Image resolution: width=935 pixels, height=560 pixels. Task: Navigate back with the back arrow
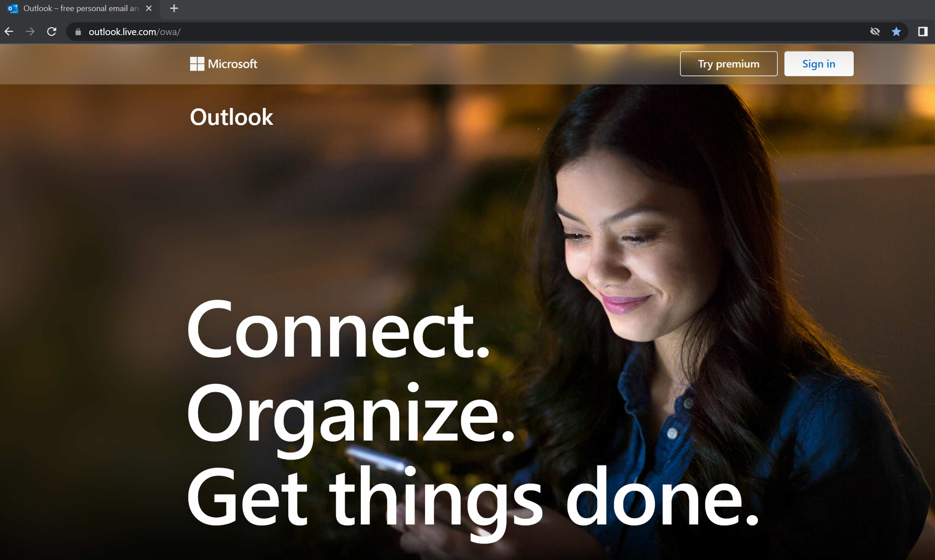pyautogui.click(x=9, y=32)
